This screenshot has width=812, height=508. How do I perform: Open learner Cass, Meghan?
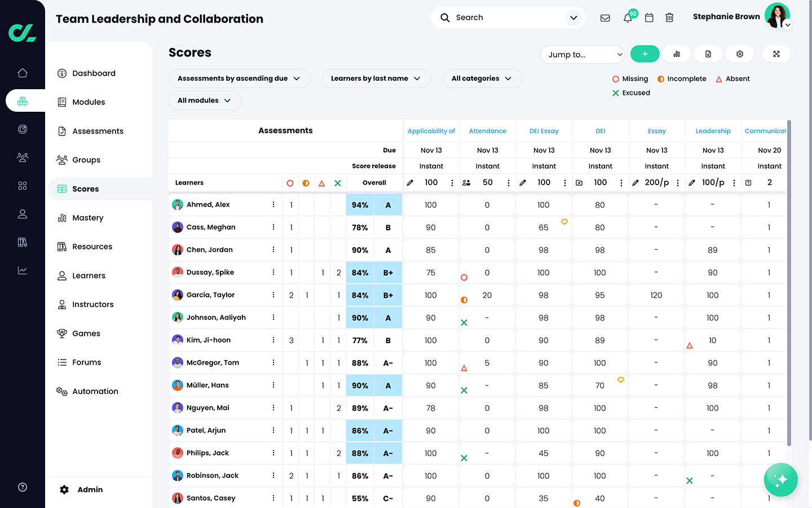[211, 227]
